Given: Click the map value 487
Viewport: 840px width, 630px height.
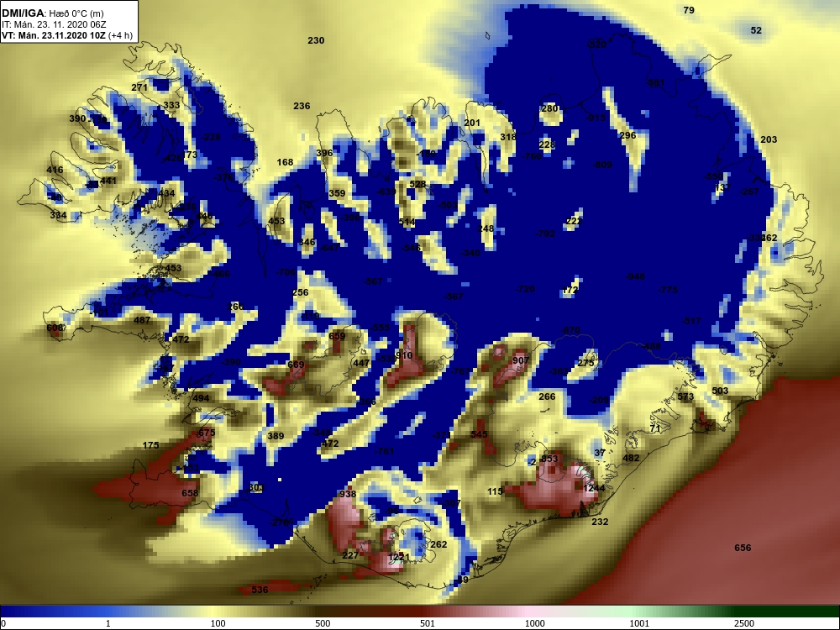Looking at the screenshot, I should tap(142, 320).
